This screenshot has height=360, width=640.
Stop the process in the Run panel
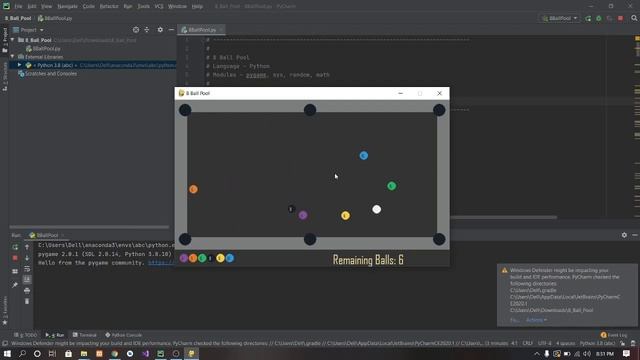[15, 258]
